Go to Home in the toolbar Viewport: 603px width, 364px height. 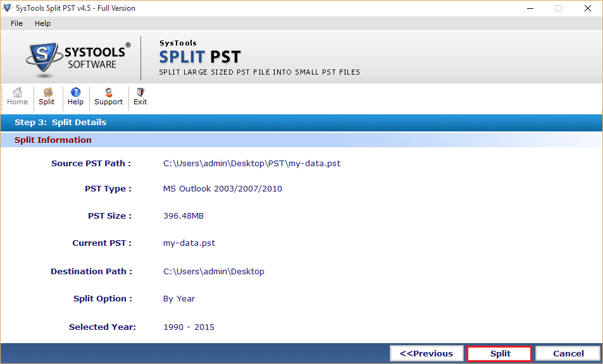pyautogui.click(x=17, y=97)
